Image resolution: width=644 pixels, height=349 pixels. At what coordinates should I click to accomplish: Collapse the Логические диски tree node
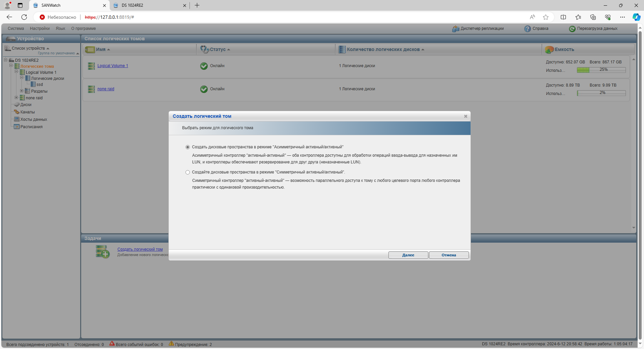tap(21, 78)
